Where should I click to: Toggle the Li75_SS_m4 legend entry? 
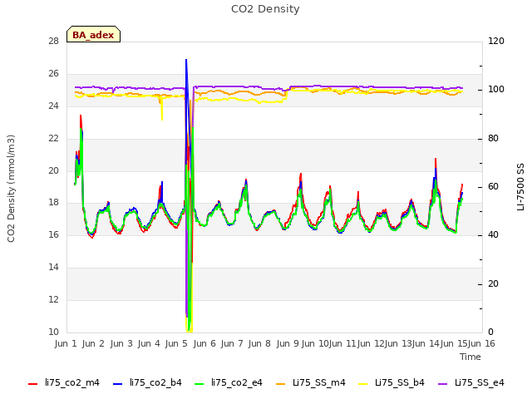310,382
